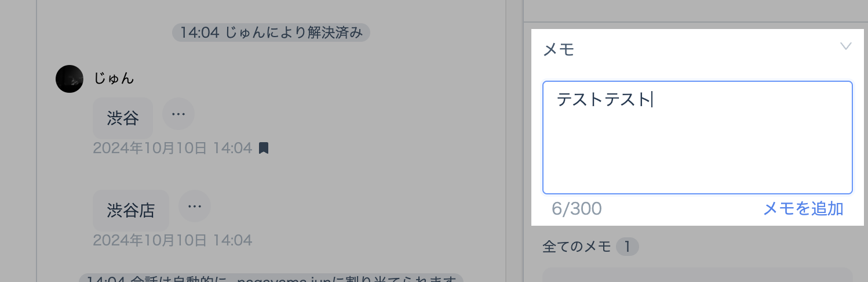Click the sender name じゅん
The image size is (868, 282).
(114, 78)
